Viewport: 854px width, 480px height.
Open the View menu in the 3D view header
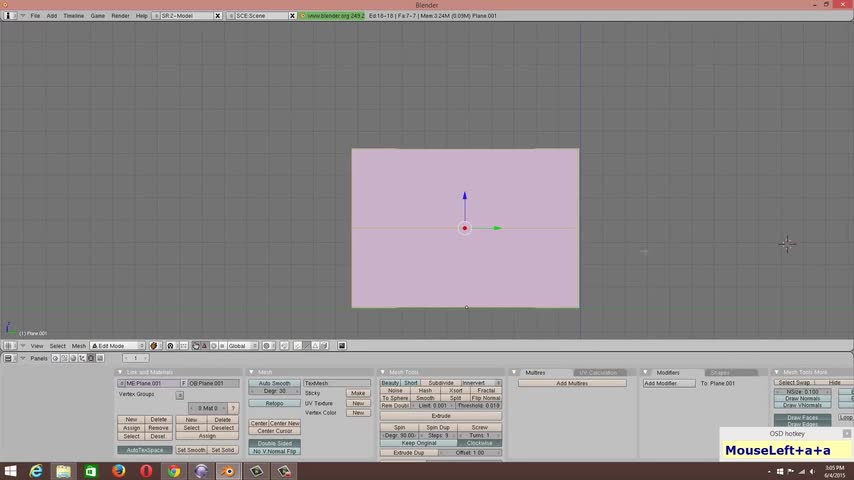click(x=36, y=346)
